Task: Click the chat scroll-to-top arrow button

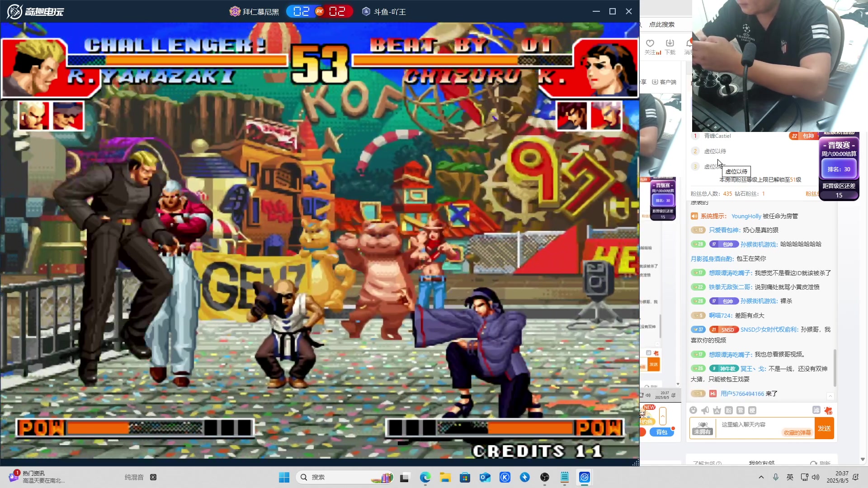Action: (830, 396)
